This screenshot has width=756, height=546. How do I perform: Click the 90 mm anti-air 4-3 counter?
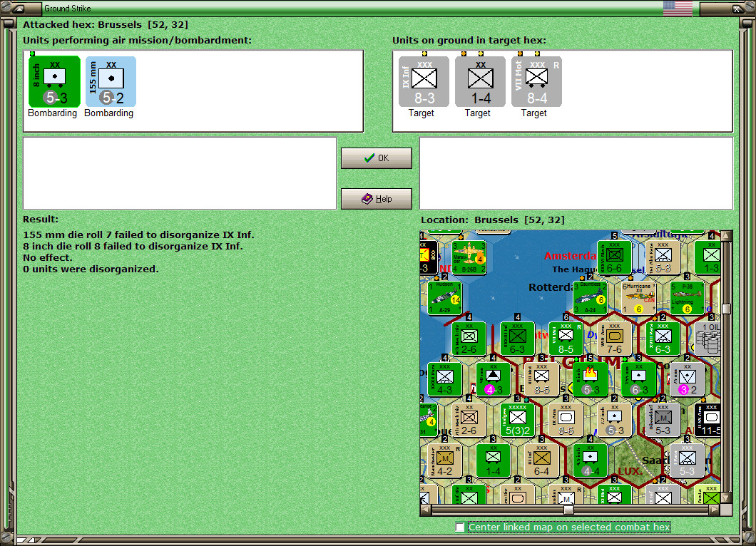[494, 379]
